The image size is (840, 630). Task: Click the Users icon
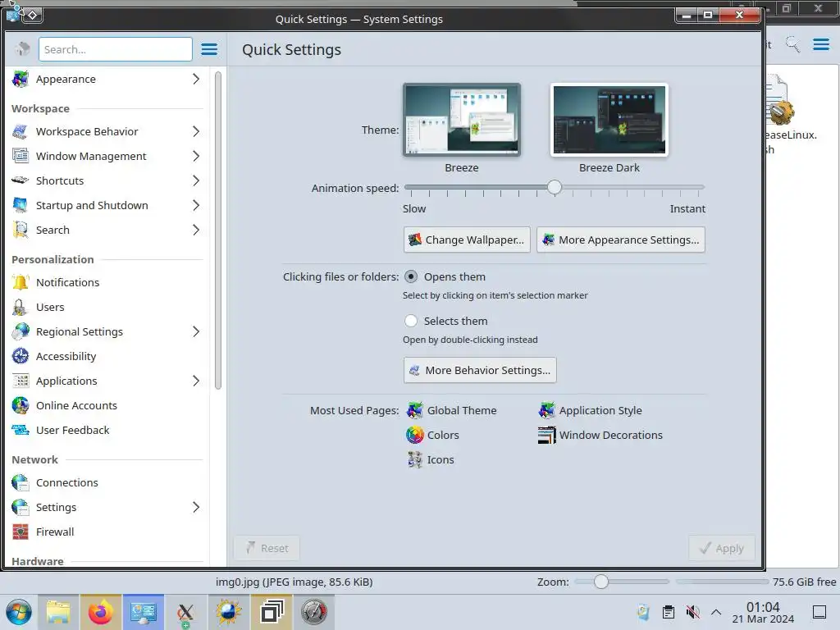pos(21,307)
